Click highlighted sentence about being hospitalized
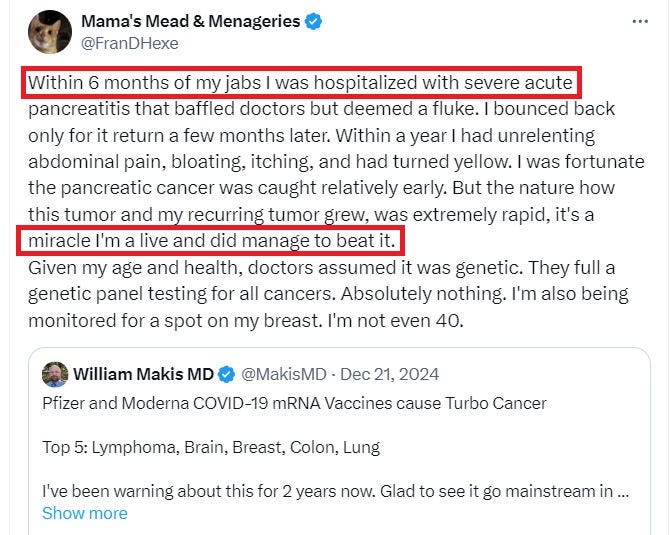 click(300, 81)
